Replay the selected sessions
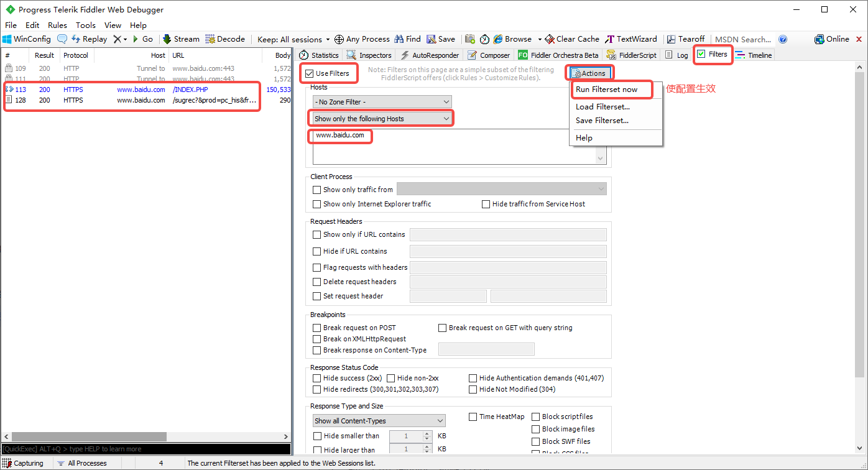 89,39
